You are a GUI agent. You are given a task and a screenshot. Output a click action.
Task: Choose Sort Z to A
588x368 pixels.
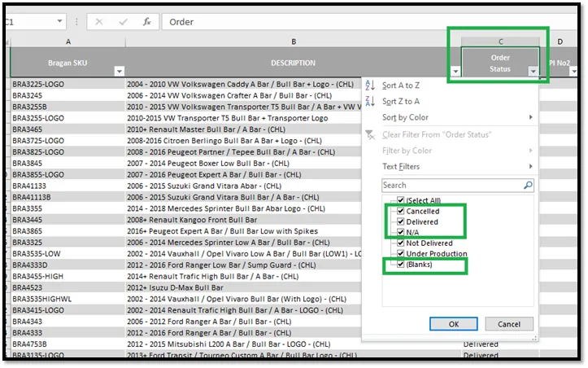pyautogui.click(x=400, y=101)
